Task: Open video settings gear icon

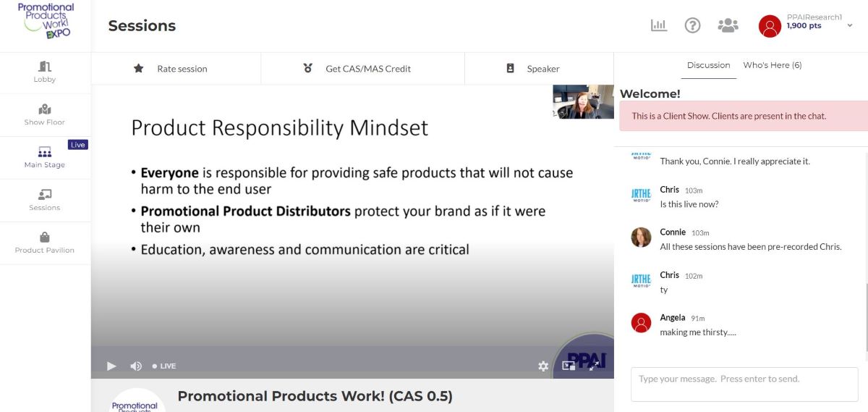Action: click(543, 366)
